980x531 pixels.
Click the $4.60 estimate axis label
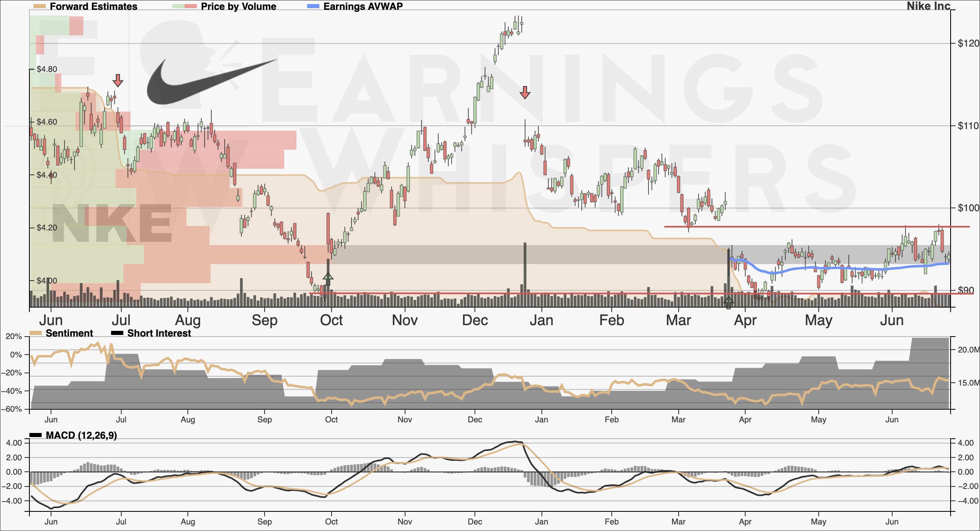click(x=47, y=122)
